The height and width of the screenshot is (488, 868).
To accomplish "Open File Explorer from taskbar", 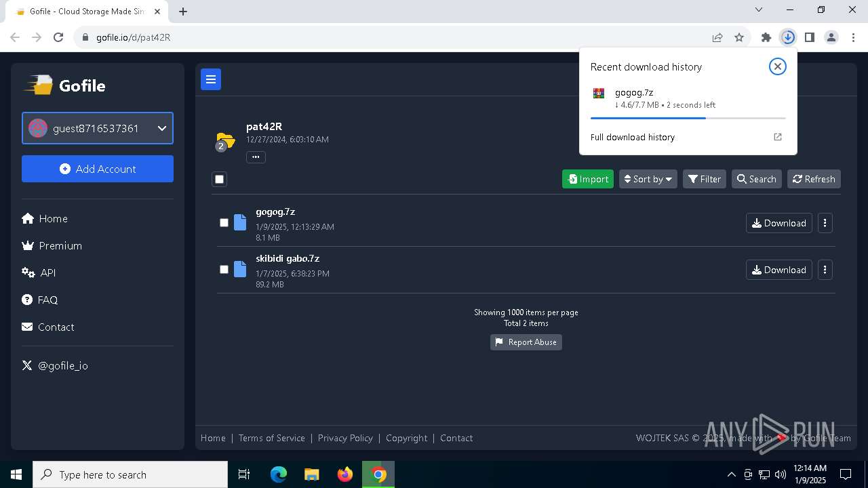I will 312,474.
